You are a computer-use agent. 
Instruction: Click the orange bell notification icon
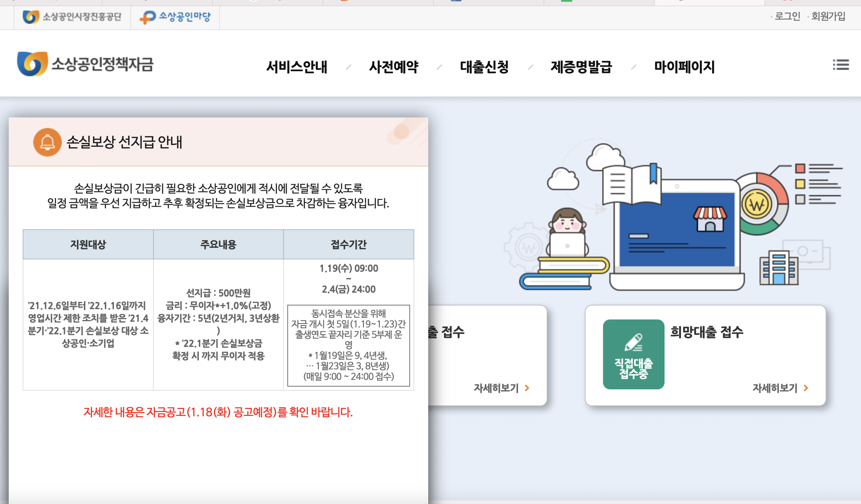[x=47, y=142]
